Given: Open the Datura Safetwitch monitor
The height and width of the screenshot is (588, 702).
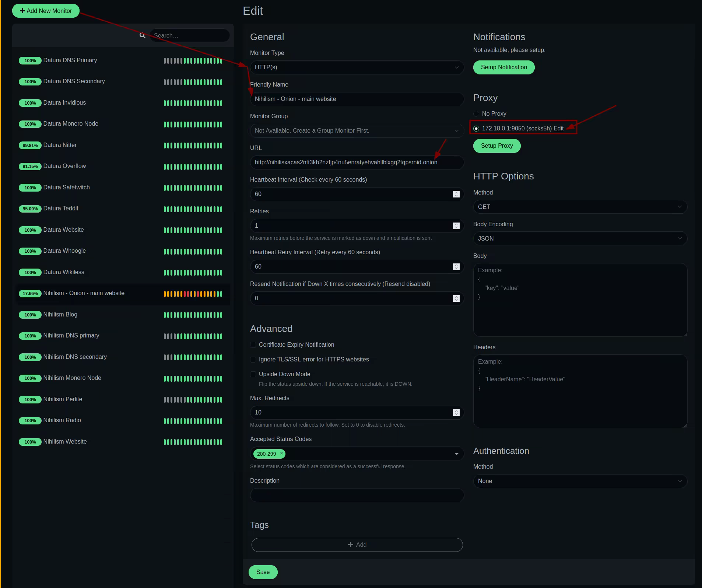Looking at the screenshot, I should click(123, 188).
